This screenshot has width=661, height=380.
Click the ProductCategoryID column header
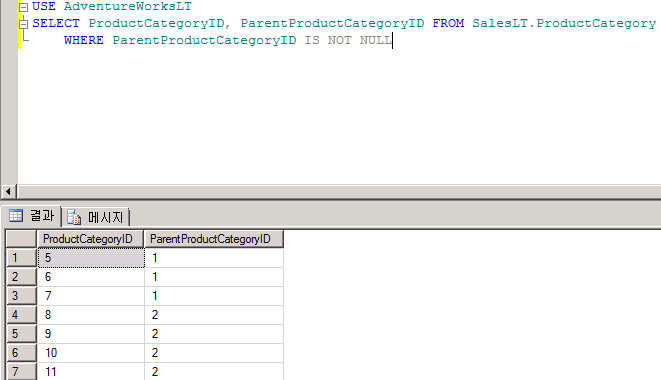point(91,239)
